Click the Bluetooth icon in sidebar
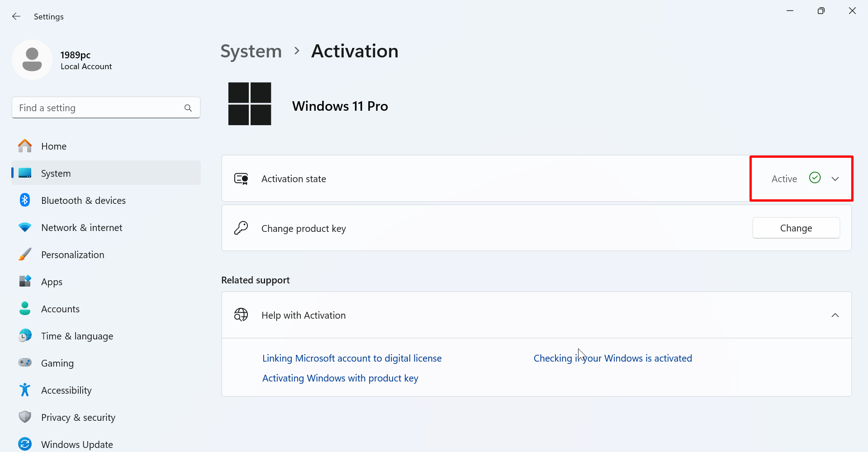868x452 pixels. click(25, 200)
